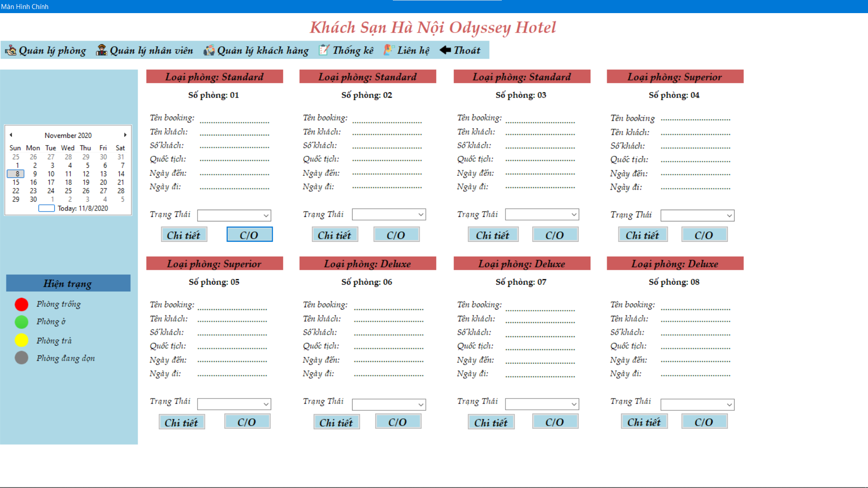Click C/O button for room 03
Screen dimensions: 868x488
point(556,235)
